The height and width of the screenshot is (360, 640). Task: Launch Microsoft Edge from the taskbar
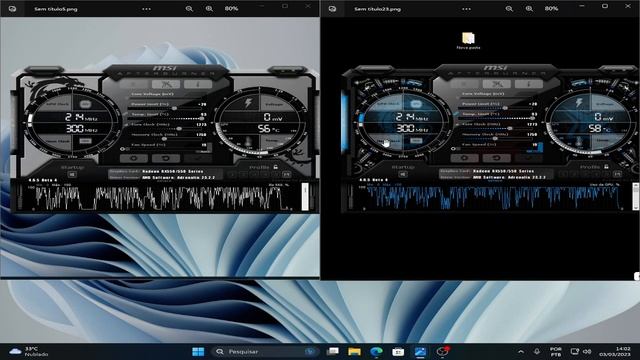(376, 351)
